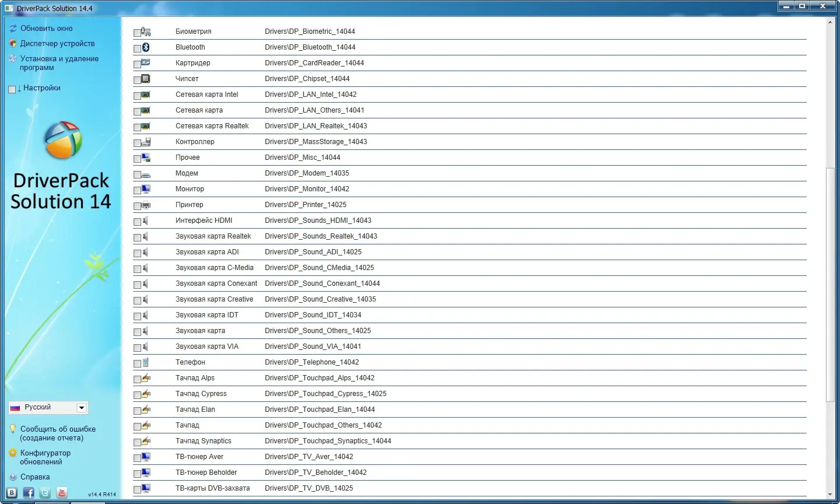
Task: Open the Справка help link
Action: click(35, 477)
